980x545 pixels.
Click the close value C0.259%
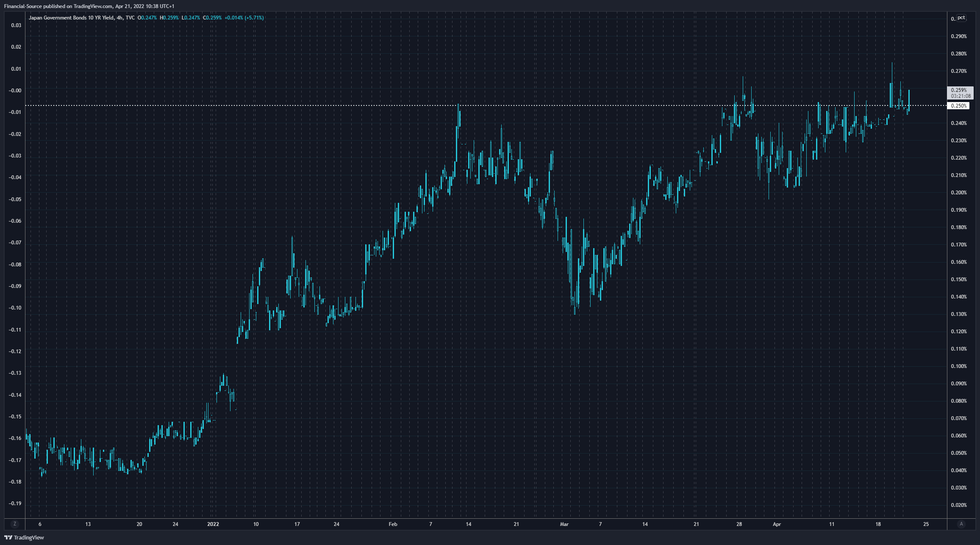(212, 18)
